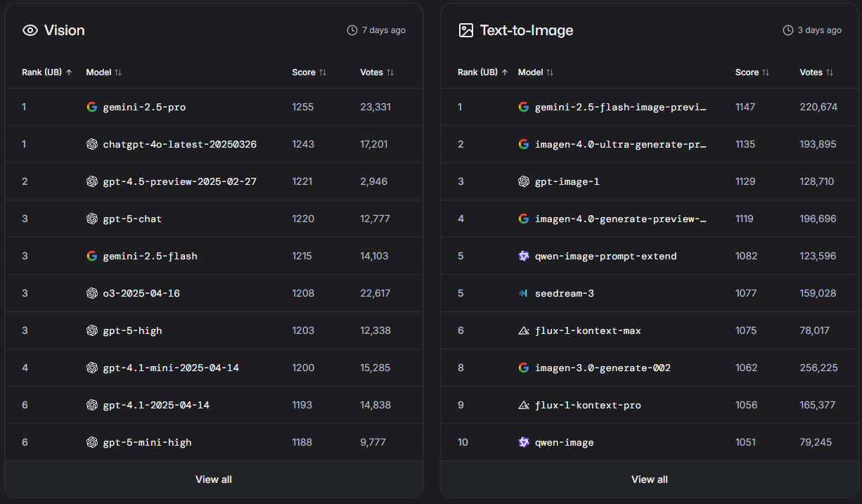Select the seedream-3 model name

click(x=564, y=293)
